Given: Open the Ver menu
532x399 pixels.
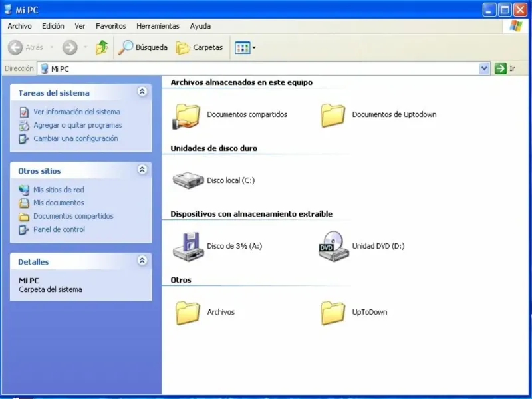Looking at the screenshot, I should click(80, 26).
